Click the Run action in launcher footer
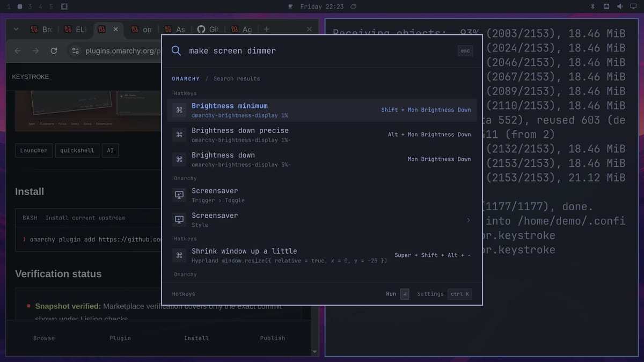Screen dimensions: 644x362 click(391, 294)
